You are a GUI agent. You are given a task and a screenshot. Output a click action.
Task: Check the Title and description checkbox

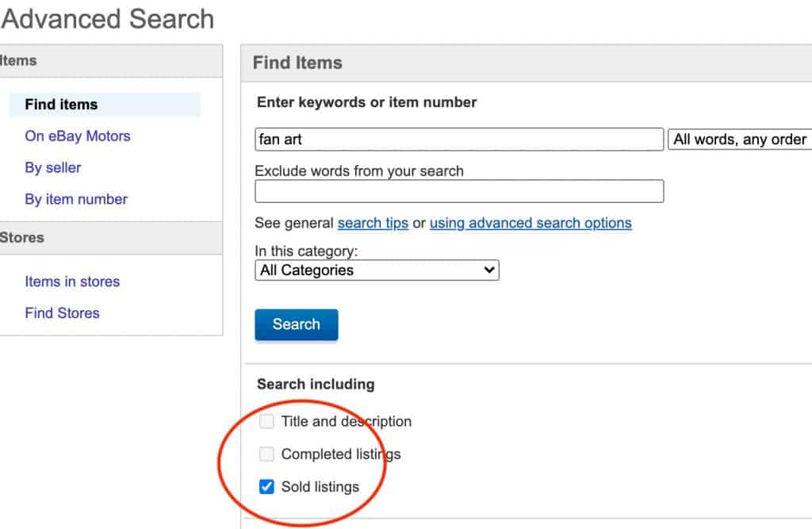coord(266,421)
